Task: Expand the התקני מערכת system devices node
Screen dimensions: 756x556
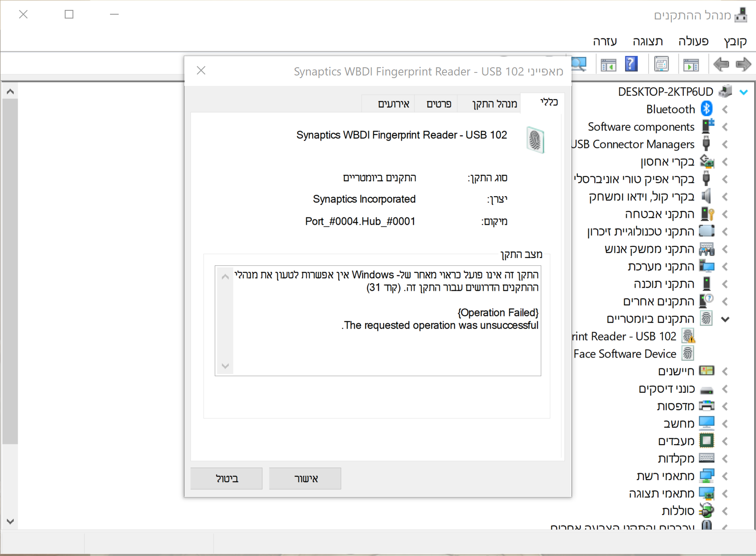Action: pos(725,267)
